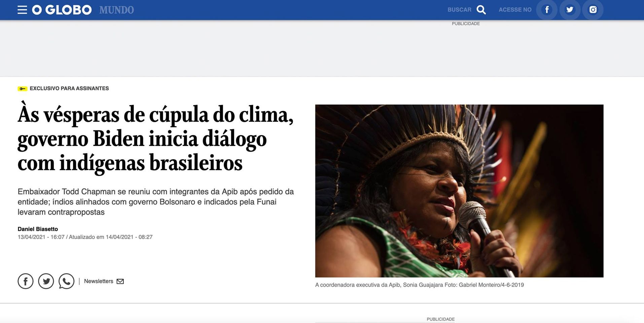The width and height of the screenshot is (644, 323).
Task: Click the yellow subscriber key badge
Action: pos(22,88)
